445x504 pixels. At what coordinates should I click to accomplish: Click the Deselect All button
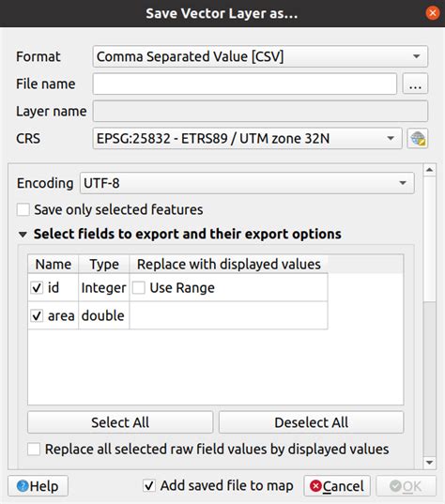pyautogui.click(x=312, y=422)
